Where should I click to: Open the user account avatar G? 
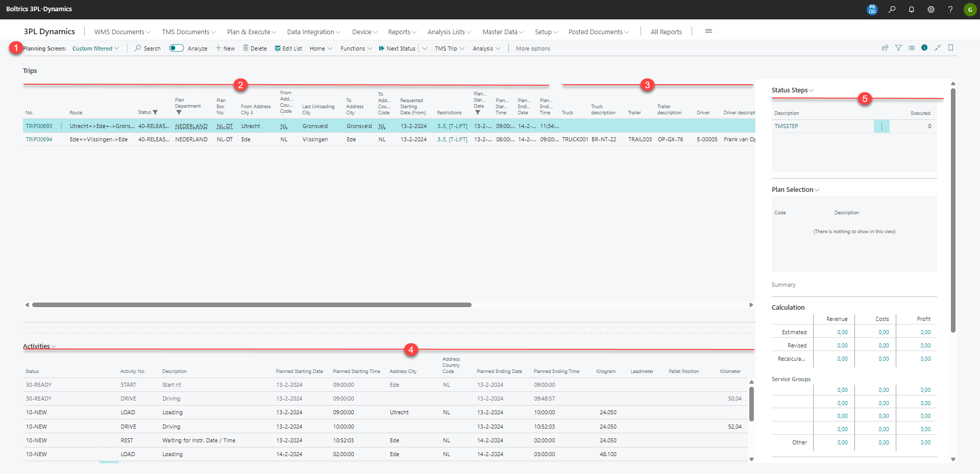tap(970, 9)
